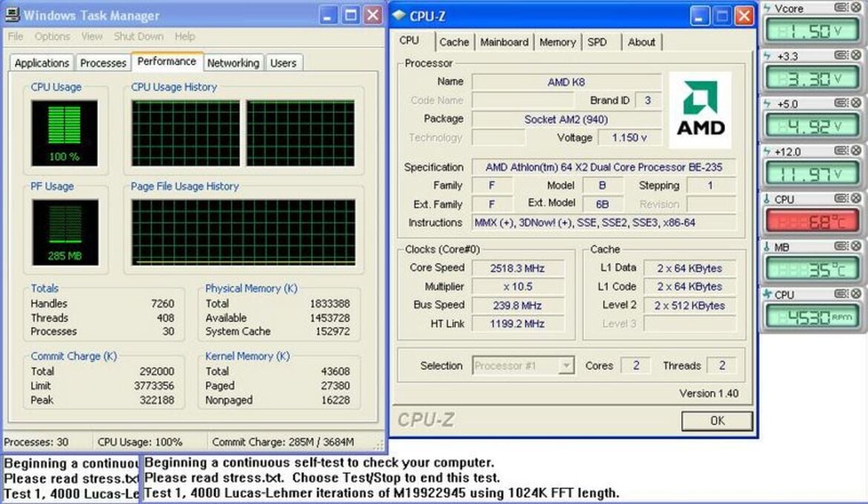Click the Name field showing AMD K8

(x=566, y=82)
